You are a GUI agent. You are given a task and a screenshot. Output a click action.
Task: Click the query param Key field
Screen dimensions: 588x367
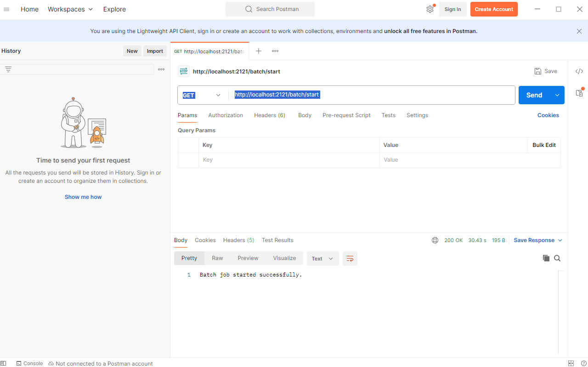point(289,160)
